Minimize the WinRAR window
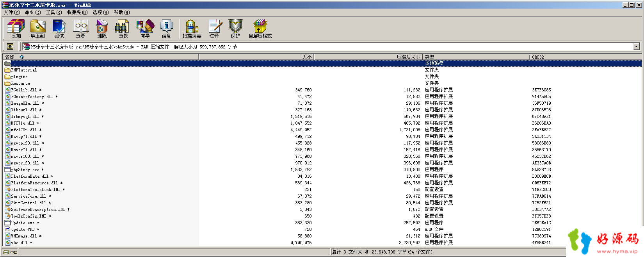Viewport: 644px width, 257px height. point(625,5)
